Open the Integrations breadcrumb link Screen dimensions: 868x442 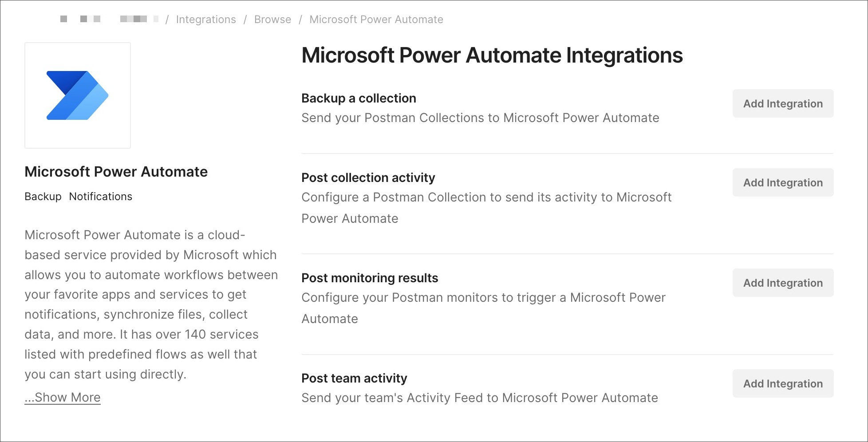(x=206, y=19)
